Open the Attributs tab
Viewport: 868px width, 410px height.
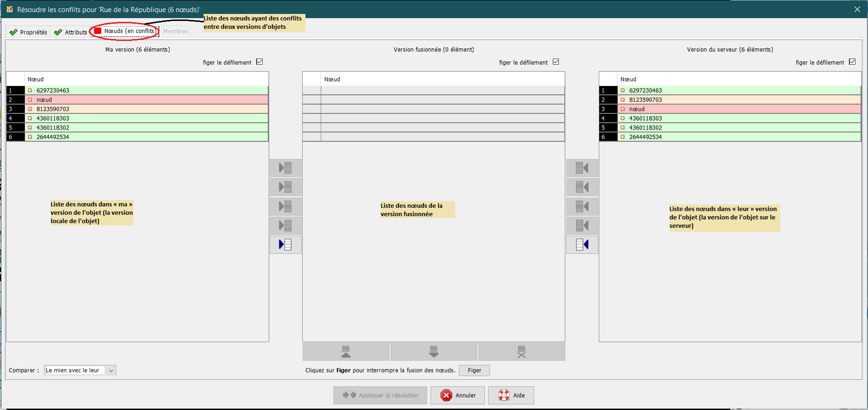[x=71, y=32]
